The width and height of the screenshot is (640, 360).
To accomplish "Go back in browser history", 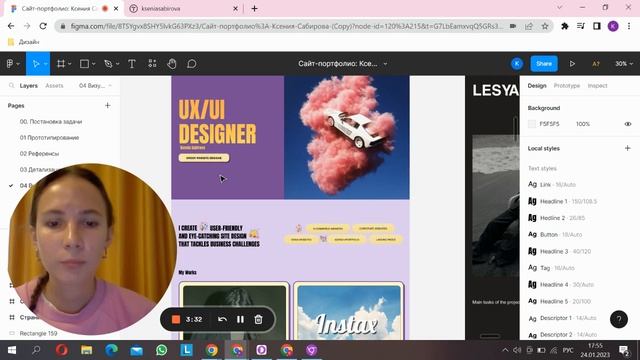I will 11,26.
